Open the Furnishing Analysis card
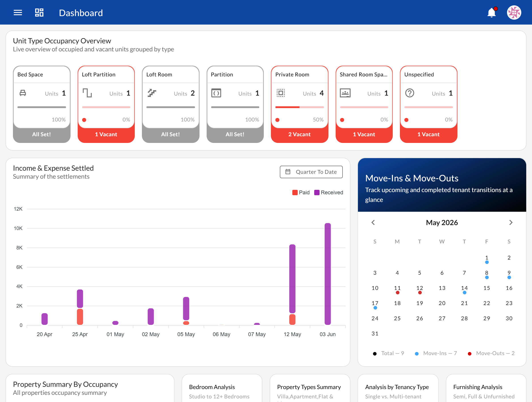The width and height of the screenshot is (532, 402). [x=486, y=388]
